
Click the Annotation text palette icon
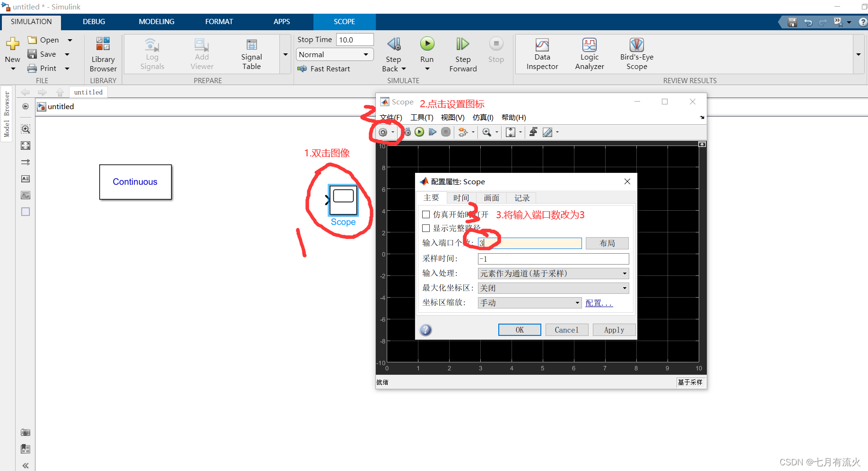[x=26, y=179]
